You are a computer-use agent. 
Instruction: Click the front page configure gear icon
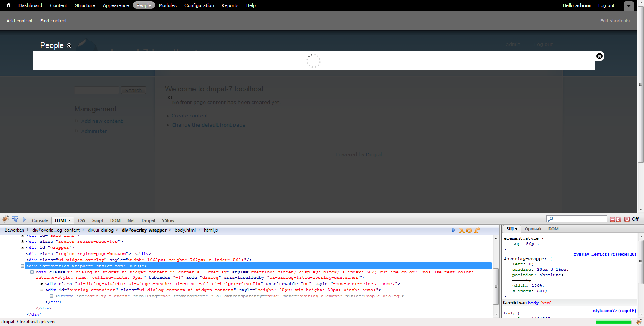[170, 98]
